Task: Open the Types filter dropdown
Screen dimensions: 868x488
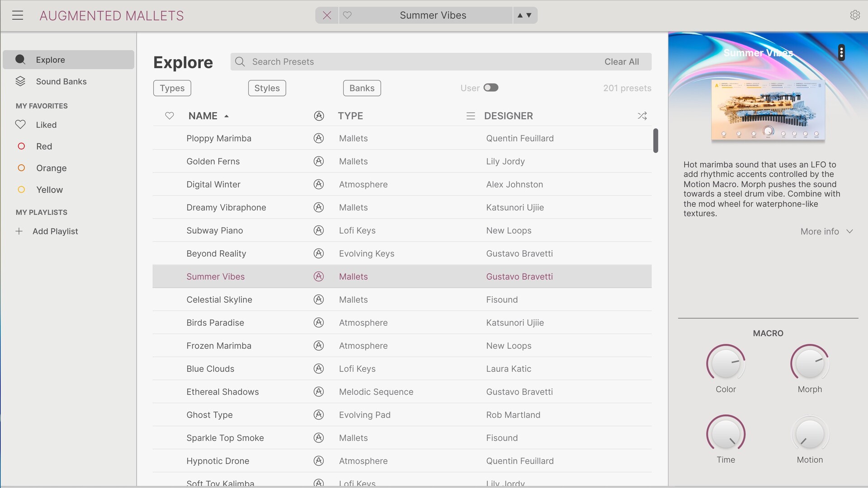Action: (x=172, y=88)
